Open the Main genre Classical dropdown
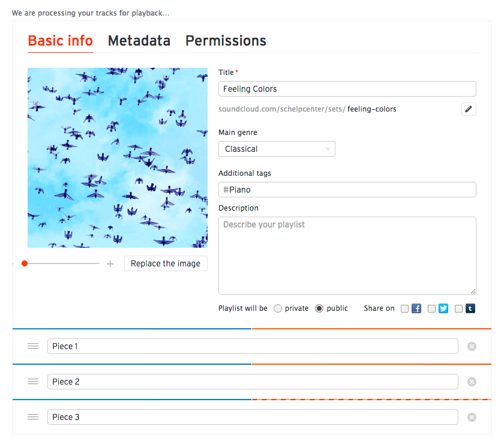Screen dimensions: 504x435 tap(277, 149)
